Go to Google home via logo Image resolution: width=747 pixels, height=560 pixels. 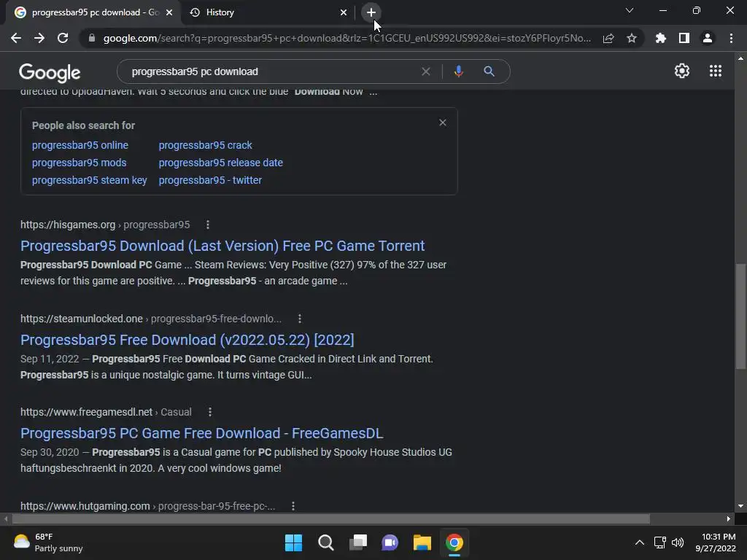pos(50,72)
